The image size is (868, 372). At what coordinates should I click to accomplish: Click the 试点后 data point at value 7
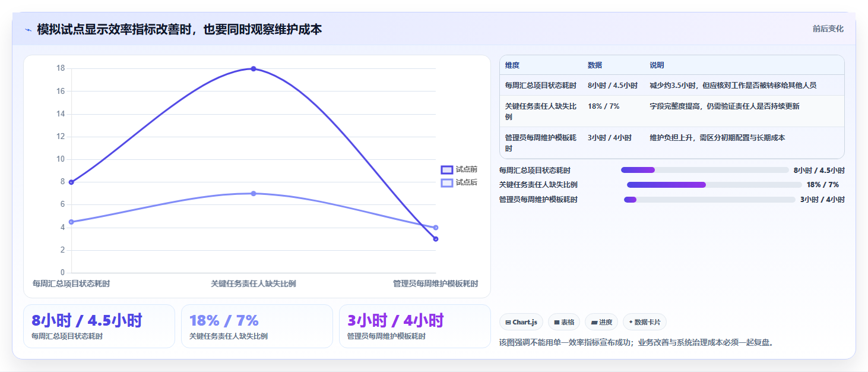(x=254, y=194)
